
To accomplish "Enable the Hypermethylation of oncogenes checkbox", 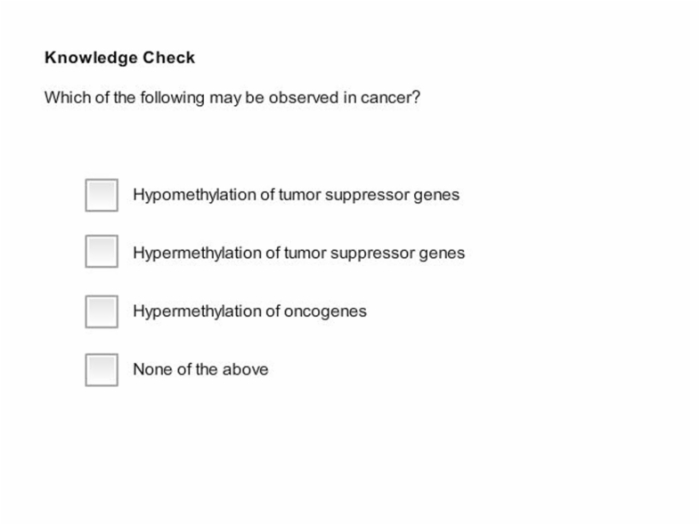I will pos(102,312).
